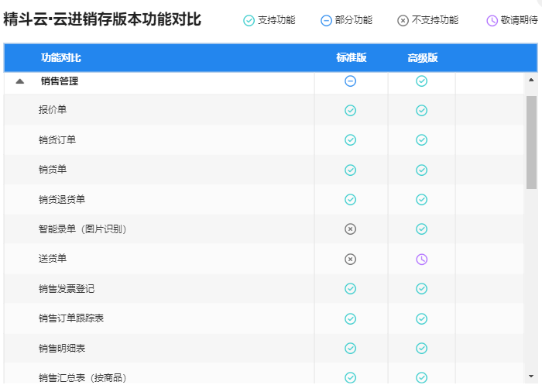Click 报价单 标准版 check icon
This screenshot has height=392, width=542.
point(350,110)
